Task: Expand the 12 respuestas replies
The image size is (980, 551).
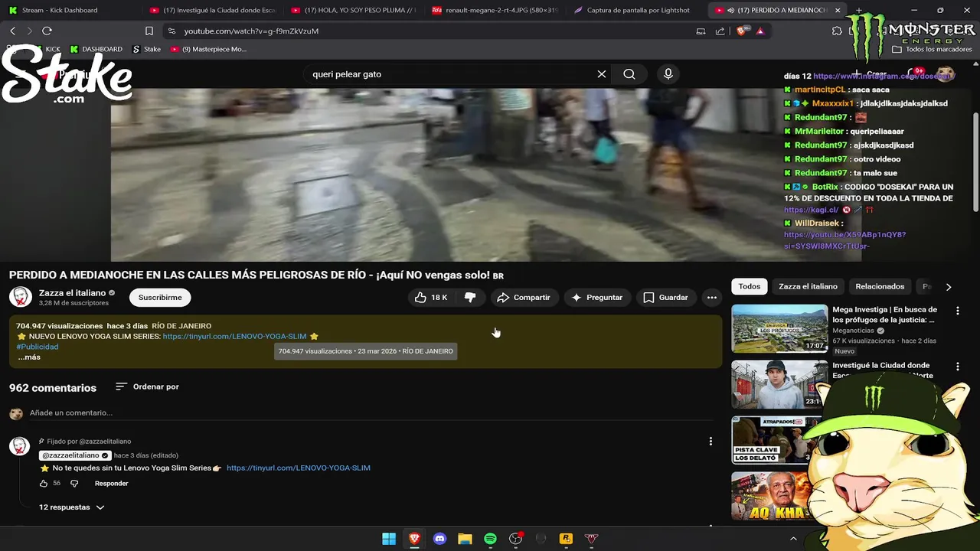Action: [x=71, y=507]
